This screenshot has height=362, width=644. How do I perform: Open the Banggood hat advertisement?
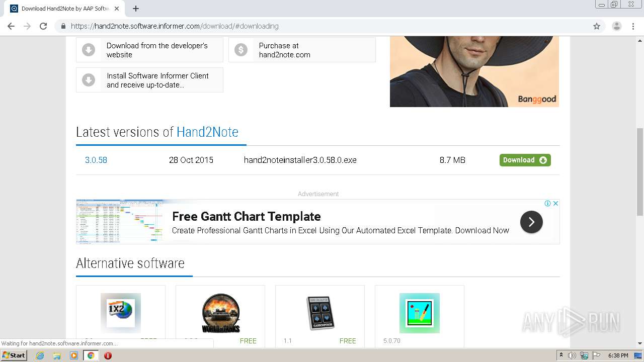click(x=474, y=71)
